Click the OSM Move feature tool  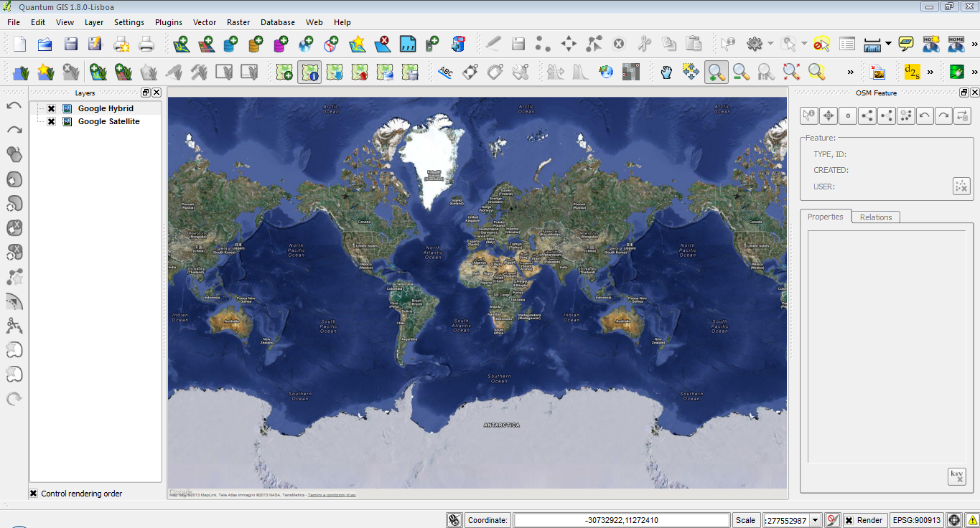tap(829, 115)
